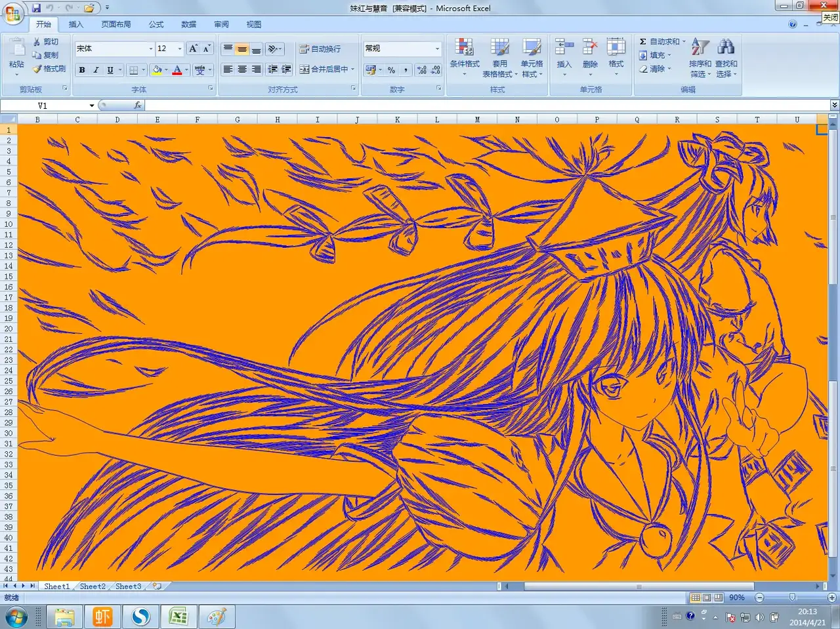Image resolution: width=840 pixels, height=629 pixels.
Task: Toggle bold formatting
Action: pyautogui.click(x=82, y=70)
